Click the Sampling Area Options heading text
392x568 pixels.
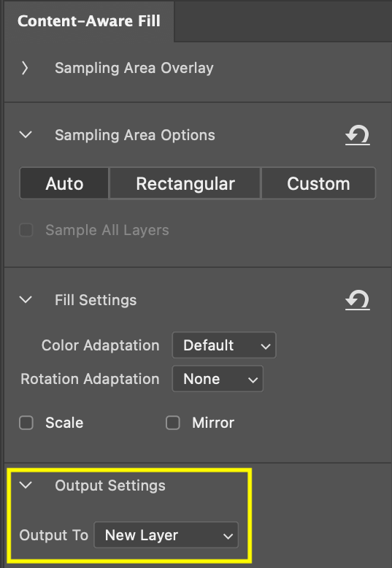tap(135, 135)
